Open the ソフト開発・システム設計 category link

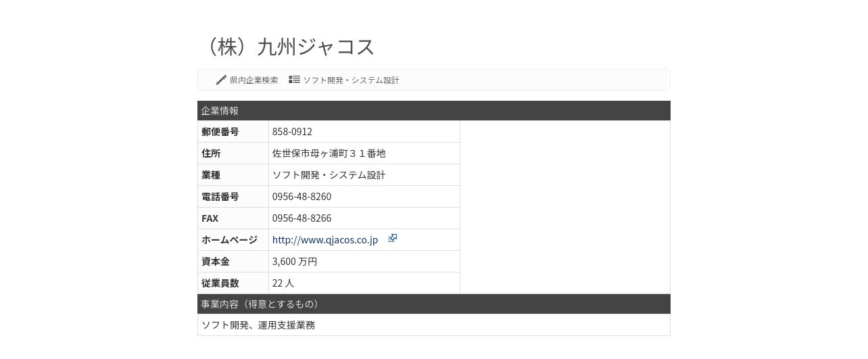pos(351,80)
